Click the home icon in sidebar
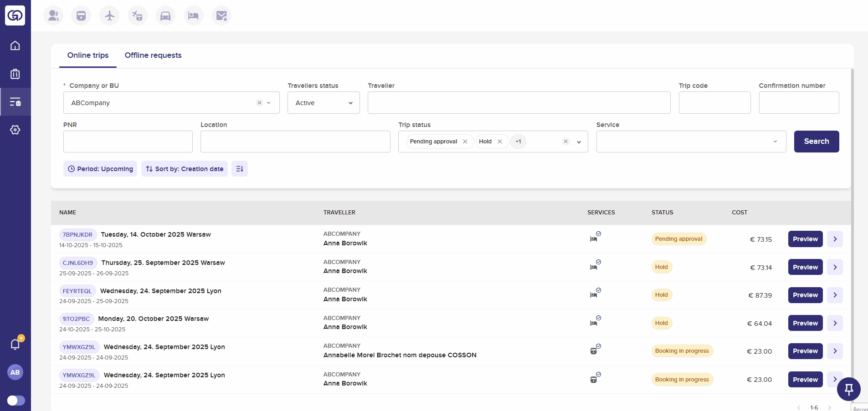The height and width of the screenshot is (411, 868). coord(15,46)
